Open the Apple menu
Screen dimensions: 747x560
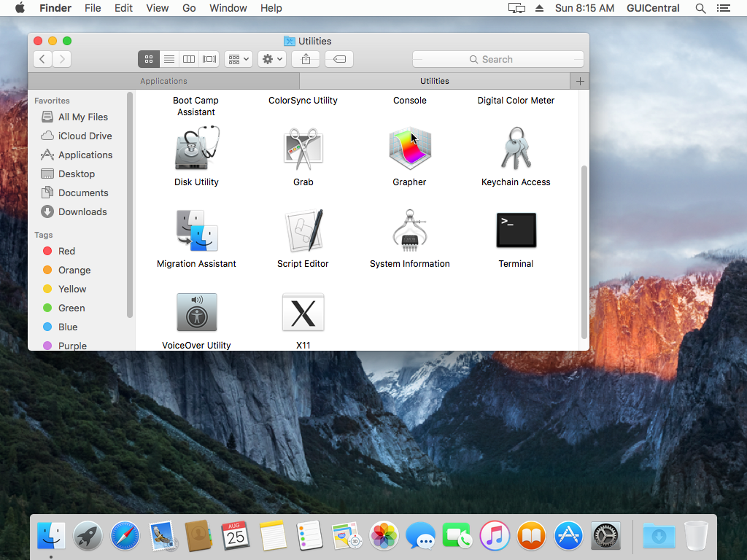[x=20, y=8]
